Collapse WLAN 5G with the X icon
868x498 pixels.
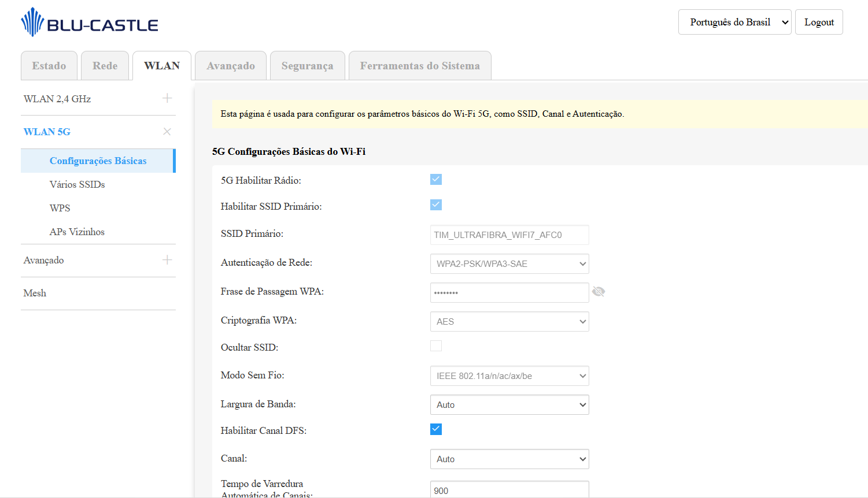tap(167, 132)
